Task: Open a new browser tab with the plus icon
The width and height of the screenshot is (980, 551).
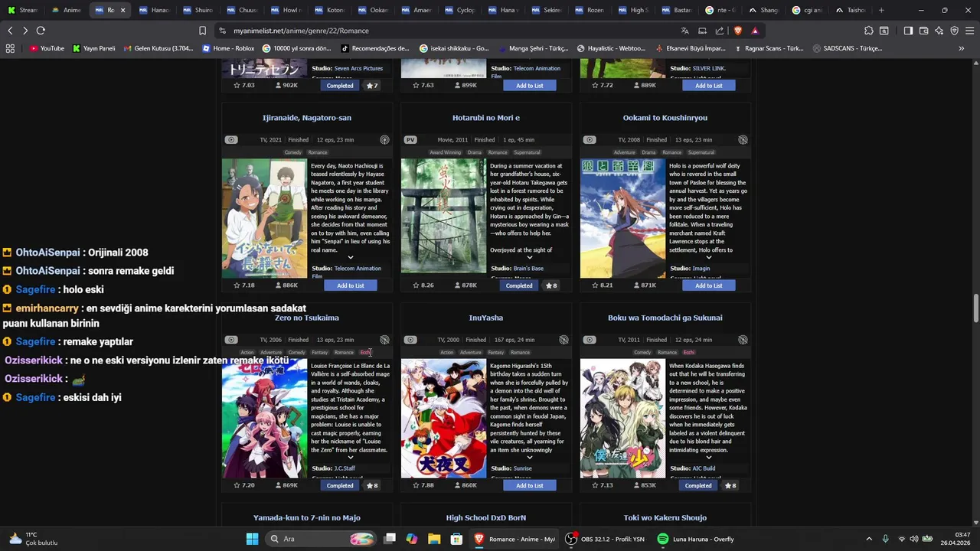Action: (881, 10)
